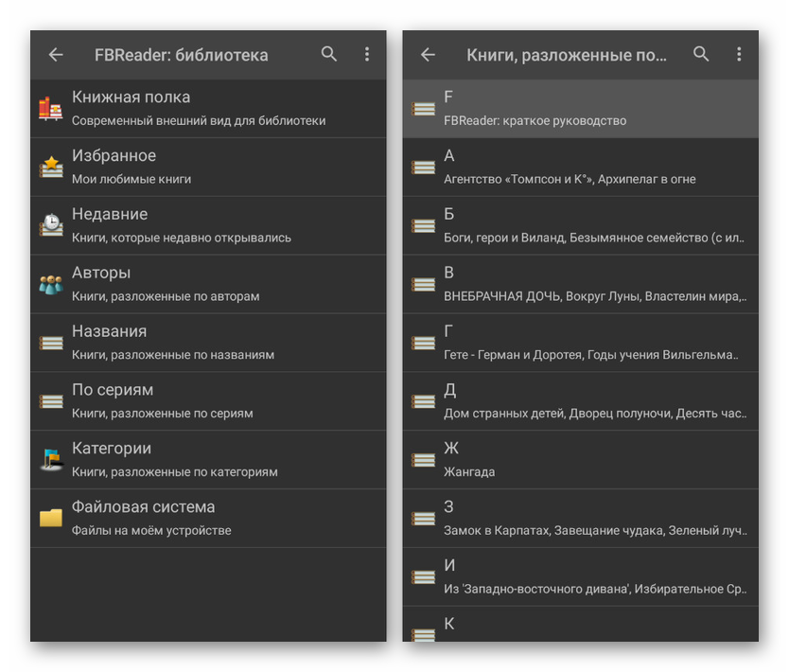Click the book icon beside letter Д
The image size is (789, 672).
(x=423, y=401)
